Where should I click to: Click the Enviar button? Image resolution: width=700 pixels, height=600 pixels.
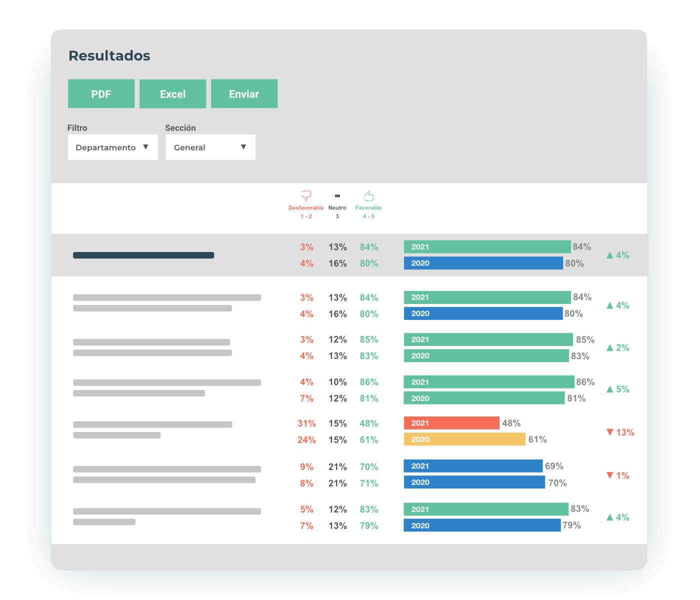click(x=244, y=93)
